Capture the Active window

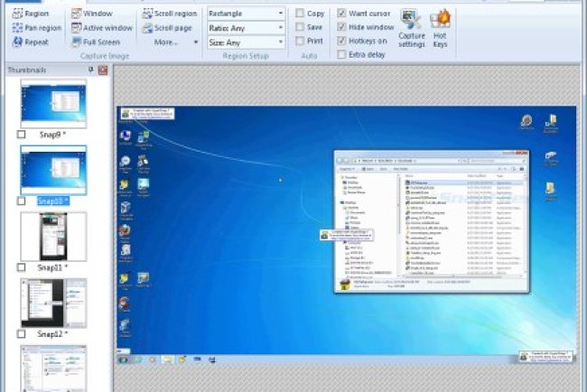click(x=102, y=28)
